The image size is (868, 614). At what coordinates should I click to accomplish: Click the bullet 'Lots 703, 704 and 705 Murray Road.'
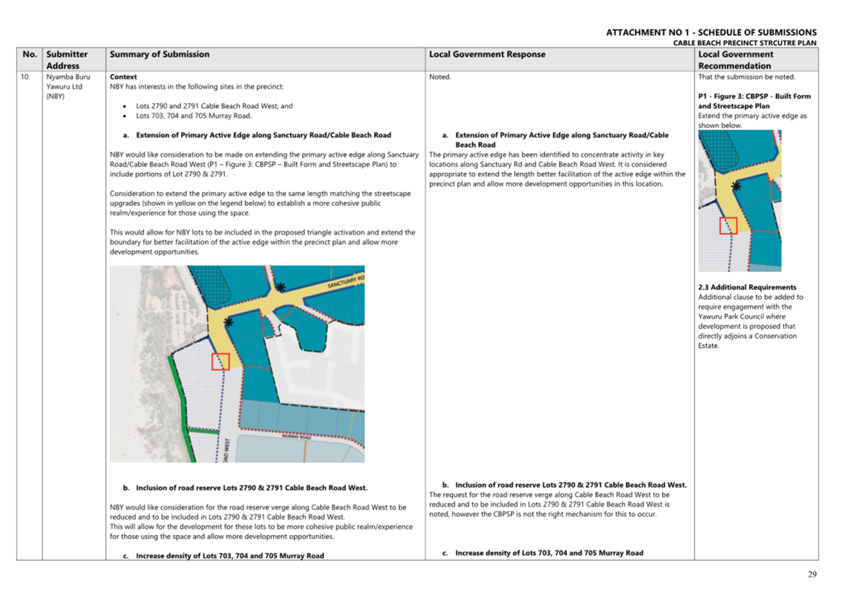[194, 116]
